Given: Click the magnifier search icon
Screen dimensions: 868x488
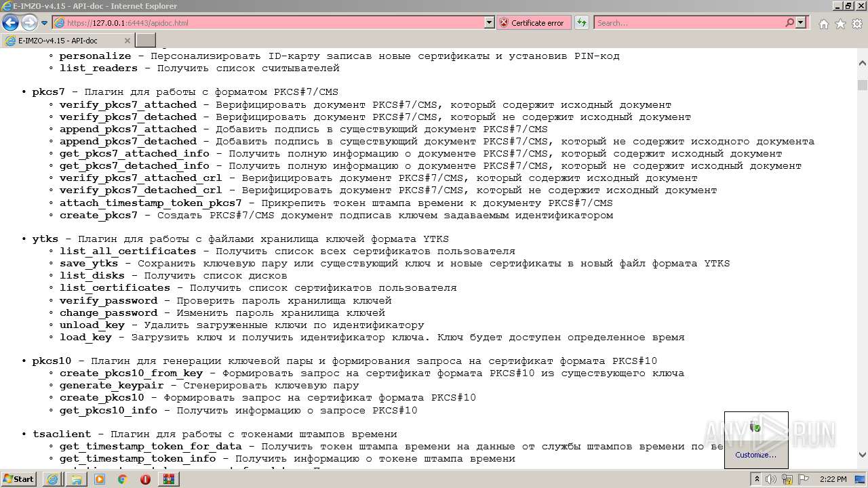Looking at the screenshot, I should (x=789, y=22).
